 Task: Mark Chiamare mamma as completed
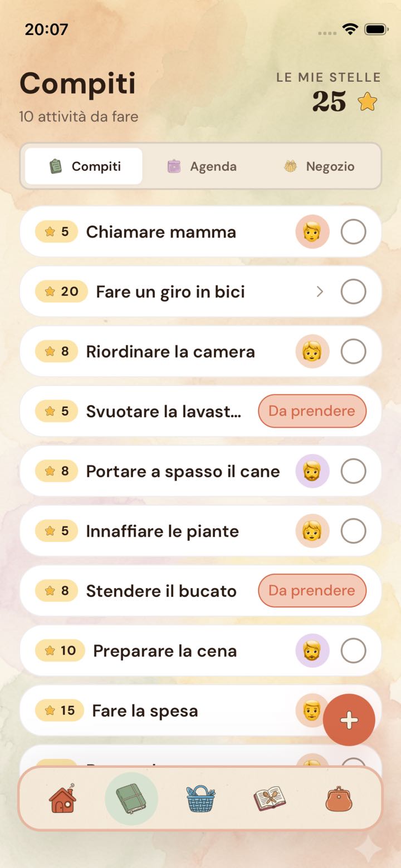tap(353, 231)
